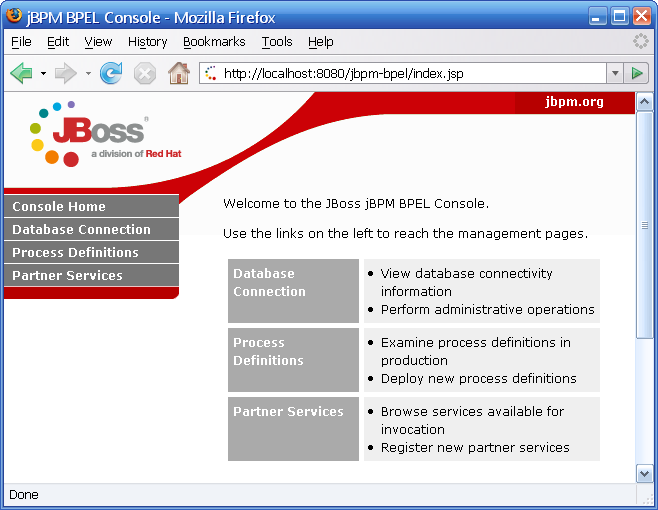Click the Firefox icon in the title bar
Image resolution: width=658 pixels, height=510 pixels.
[14, 16]
